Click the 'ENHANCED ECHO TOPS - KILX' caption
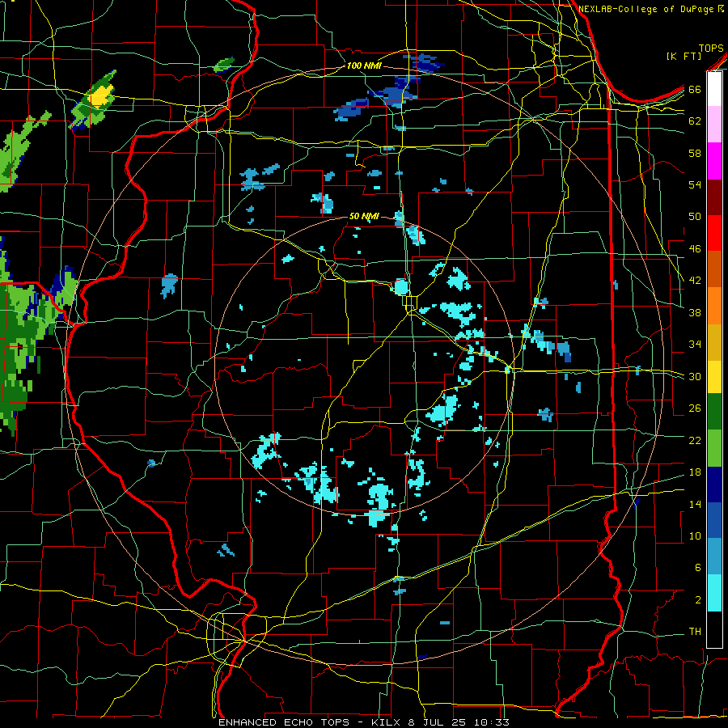The width and height of the screenshot is (728, 728). coord(310,722)
